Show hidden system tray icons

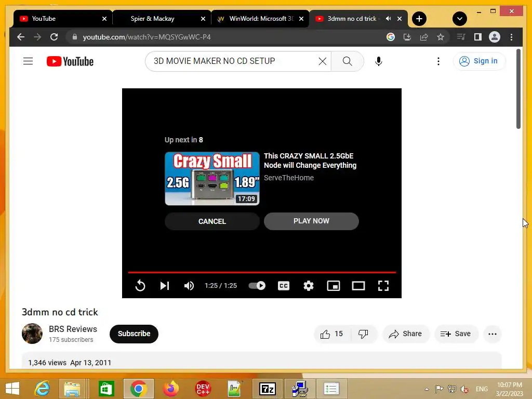coord(427,389)
